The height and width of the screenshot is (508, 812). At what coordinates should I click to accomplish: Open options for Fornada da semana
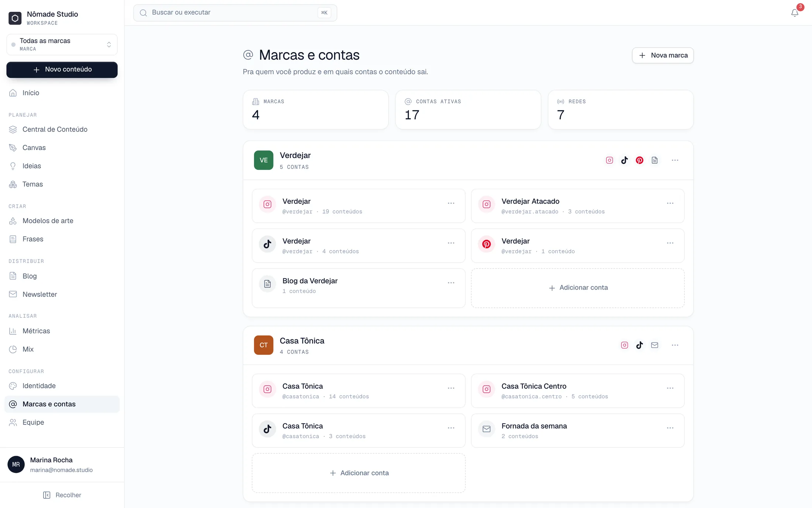[670, 428]
